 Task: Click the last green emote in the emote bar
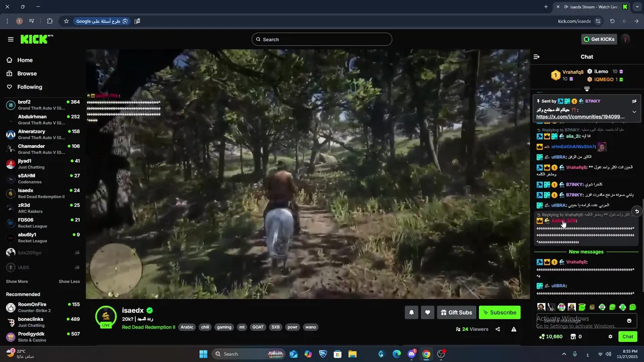pyautogui.click(x=633, y=307)
